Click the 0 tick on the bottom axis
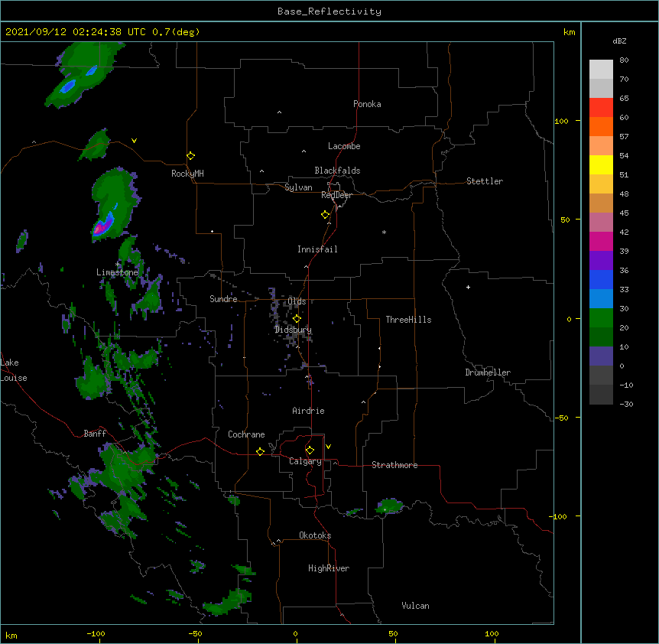 click(x=295, y=634)
